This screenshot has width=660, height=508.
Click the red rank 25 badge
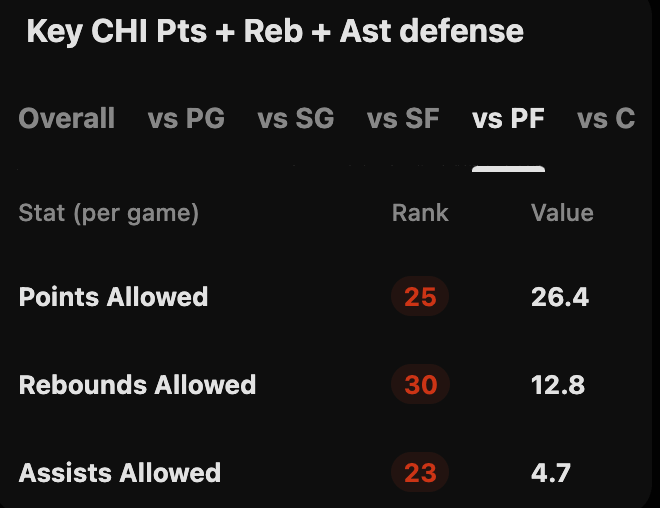420,297
